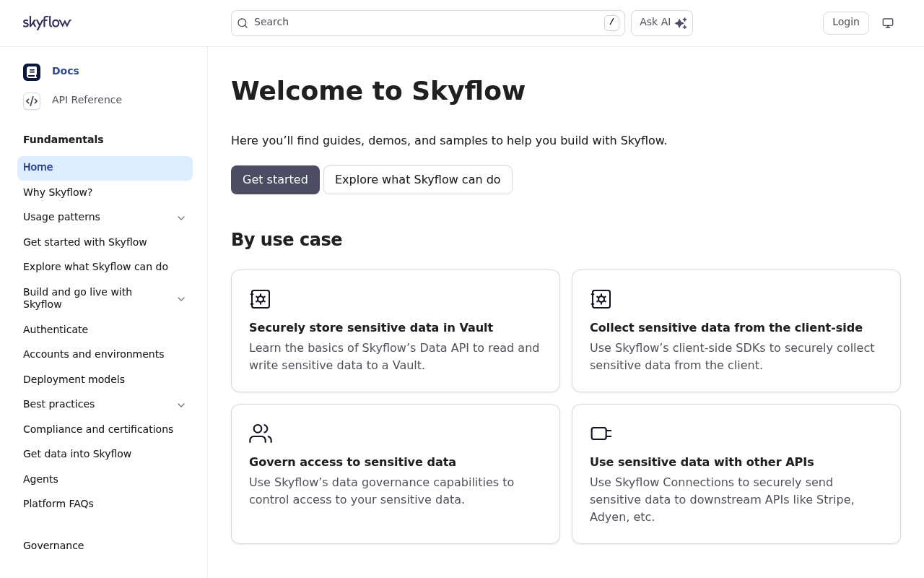Click the Fundamentals section heading
Viewport: 924px width, 578px height.
pos(64,139)
